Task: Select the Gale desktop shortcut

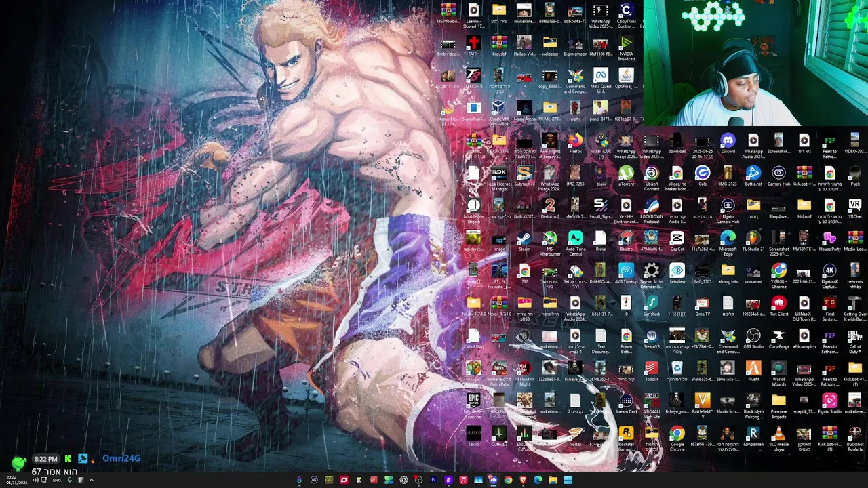Action: pos(703,177)
